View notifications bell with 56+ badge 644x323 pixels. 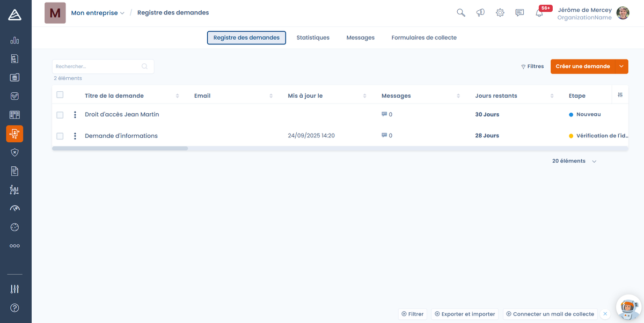click(540, 13)
